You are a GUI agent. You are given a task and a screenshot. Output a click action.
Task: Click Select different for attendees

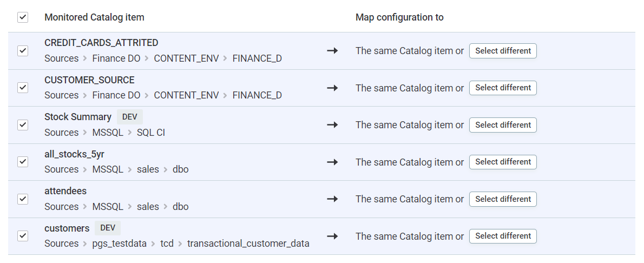point(502,199)
